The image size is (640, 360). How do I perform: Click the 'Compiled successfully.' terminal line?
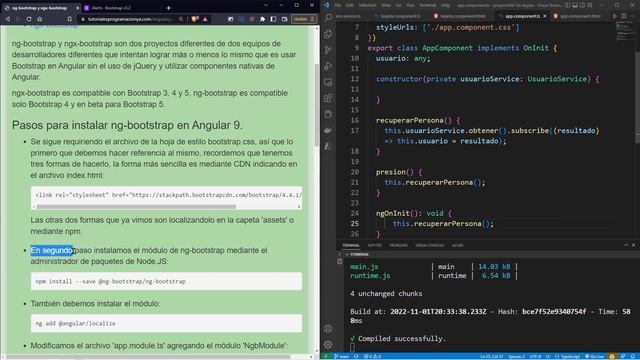[398, 338]
